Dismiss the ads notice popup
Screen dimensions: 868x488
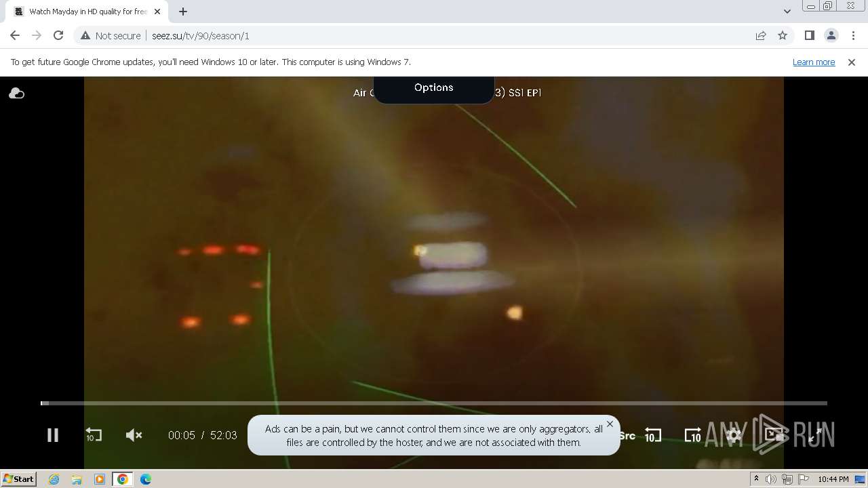pyautogui.click(x=610, y=424)
